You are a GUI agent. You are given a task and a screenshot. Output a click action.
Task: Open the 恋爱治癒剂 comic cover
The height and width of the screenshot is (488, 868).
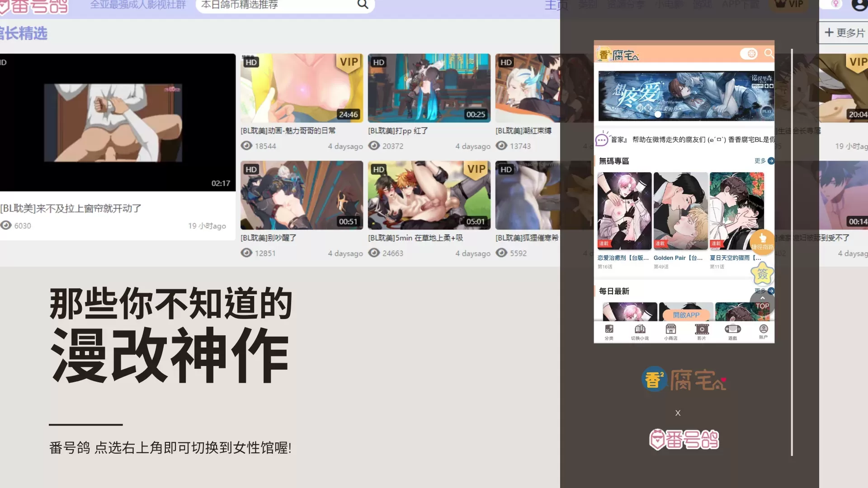[x=624, y=211]
